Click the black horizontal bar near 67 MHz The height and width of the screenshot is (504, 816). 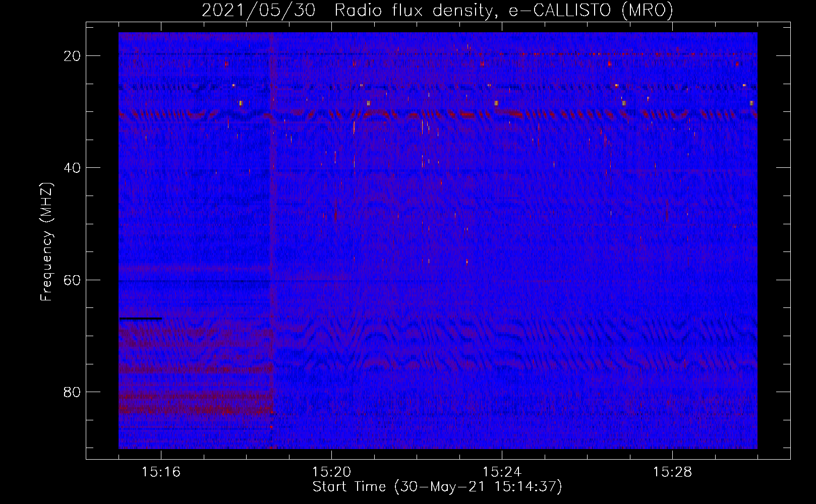(141, 319)
